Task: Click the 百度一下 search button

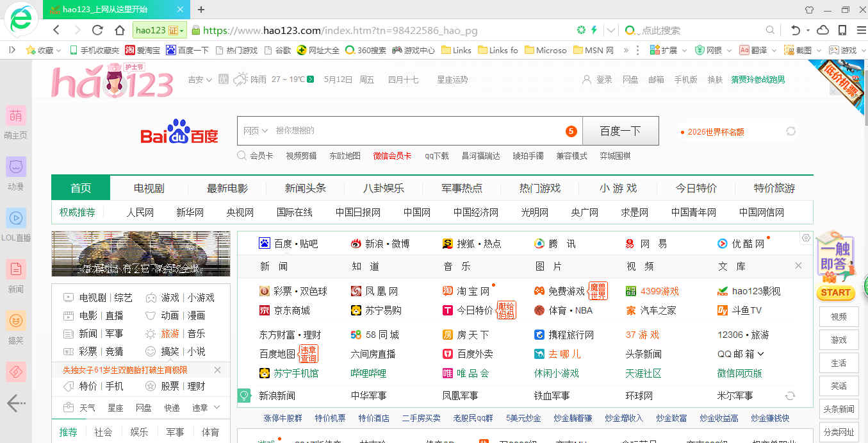Action: tap(620, 131)
